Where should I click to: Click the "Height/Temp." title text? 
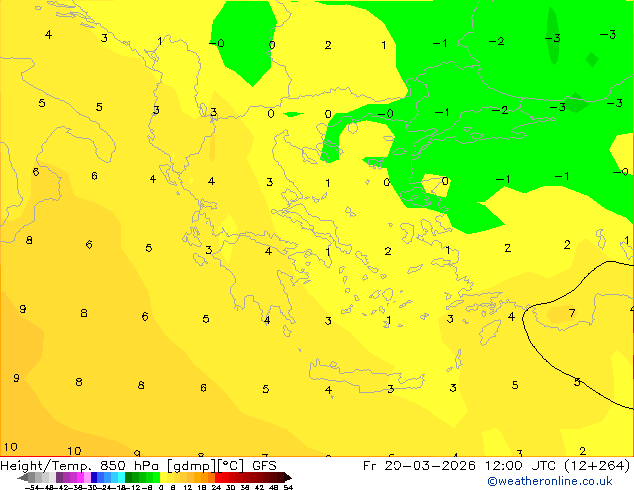44,466
